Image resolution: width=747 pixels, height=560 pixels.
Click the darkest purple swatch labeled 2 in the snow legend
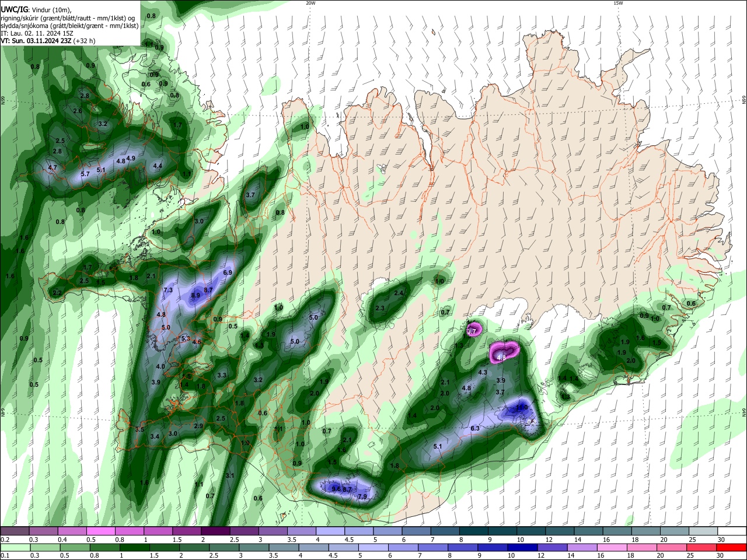click(x=215, y=531)
